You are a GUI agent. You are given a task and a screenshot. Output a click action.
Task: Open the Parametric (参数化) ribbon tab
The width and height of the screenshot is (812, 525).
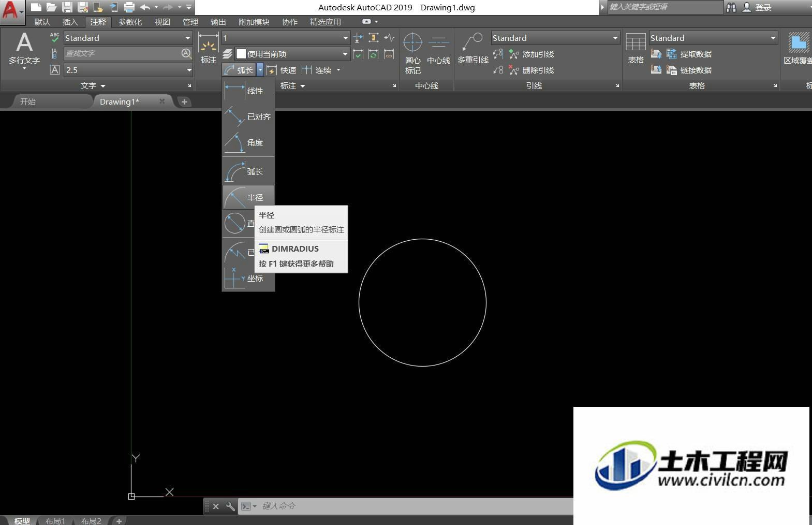(x=130, y=22)
